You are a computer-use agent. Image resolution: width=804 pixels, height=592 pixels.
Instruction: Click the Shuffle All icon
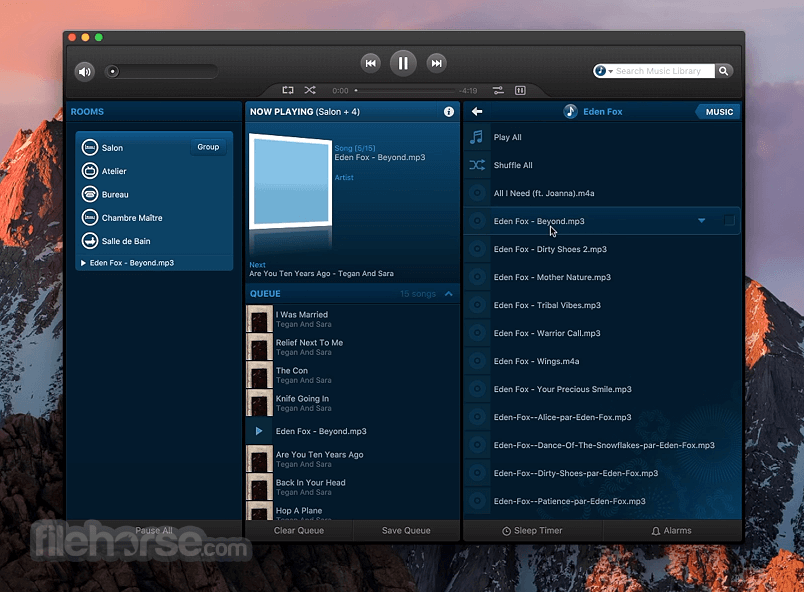click(477, 165)
